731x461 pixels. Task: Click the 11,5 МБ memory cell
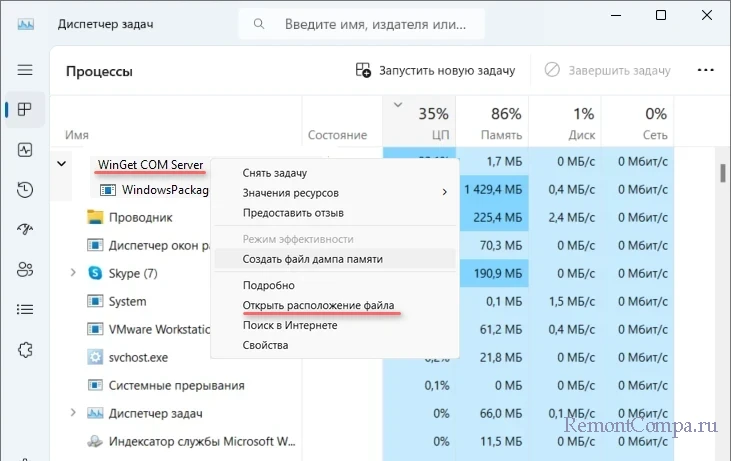click(492, 441)
